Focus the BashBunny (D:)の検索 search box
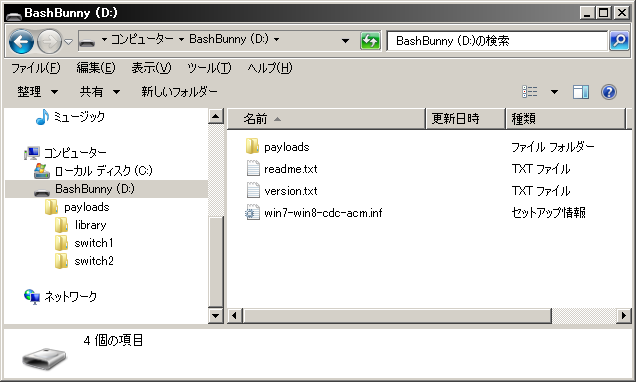The width and height of the screenshot is (636, 382). pyautogui.click(x=497, y=41)
